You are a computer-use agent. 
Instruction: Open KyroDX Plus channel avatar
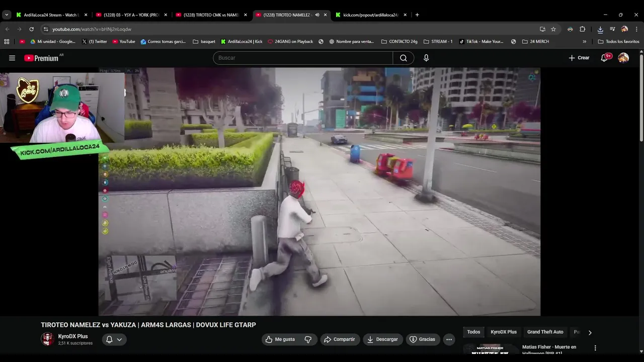tap(47, 339)
